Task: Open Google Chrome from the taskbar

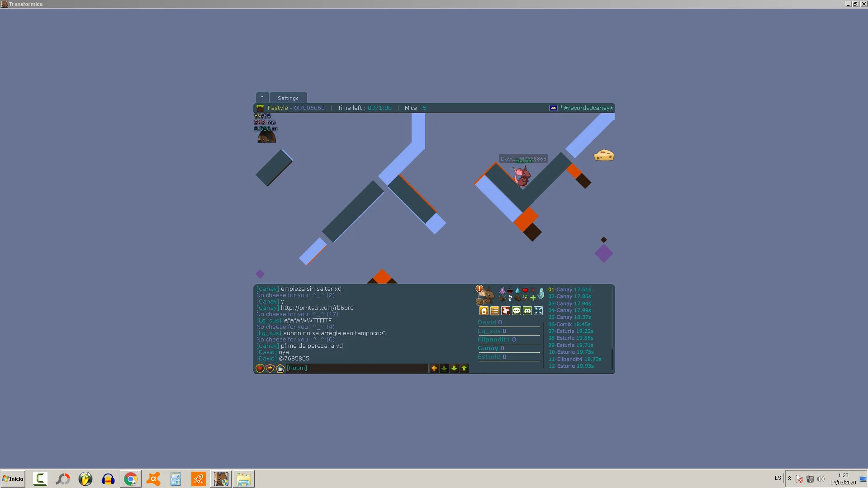Action: coord(131,479)
